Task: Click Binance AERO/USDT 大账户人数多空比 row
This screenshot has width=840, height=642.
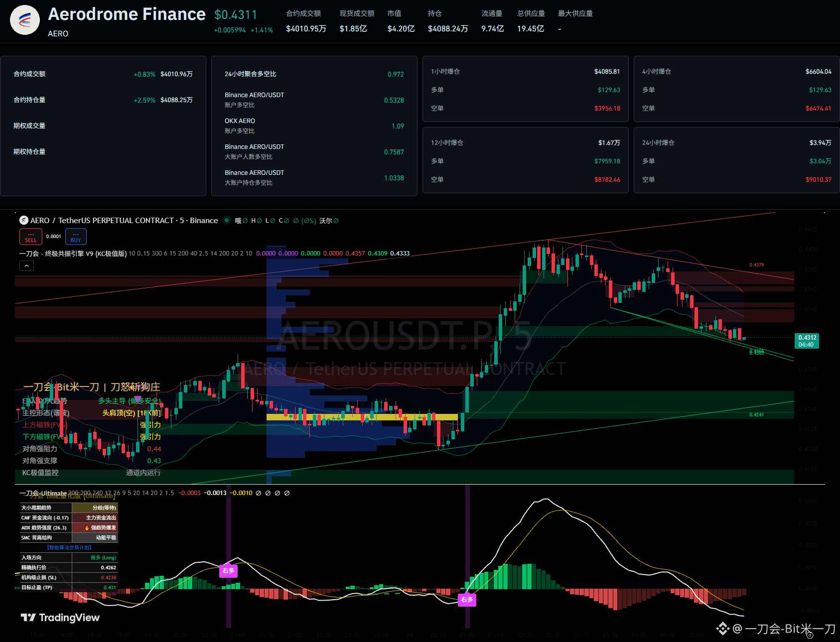Action: pyautogui.click(x=314, y=152)
